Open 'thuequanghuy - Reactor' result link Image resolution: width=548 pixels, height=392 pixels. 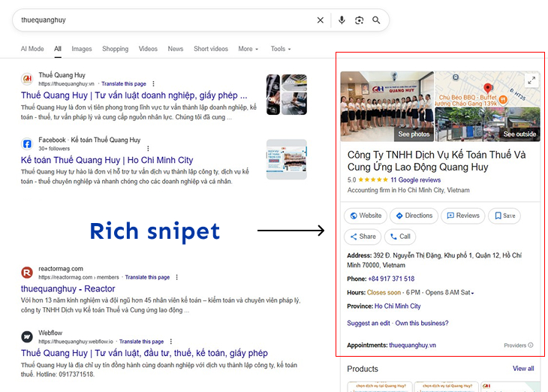point(68,289)
